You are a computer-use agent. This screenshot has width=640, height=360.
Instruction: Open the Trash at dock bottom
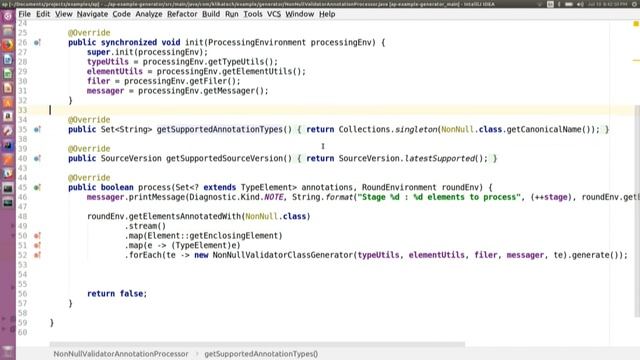click(8, 351)
